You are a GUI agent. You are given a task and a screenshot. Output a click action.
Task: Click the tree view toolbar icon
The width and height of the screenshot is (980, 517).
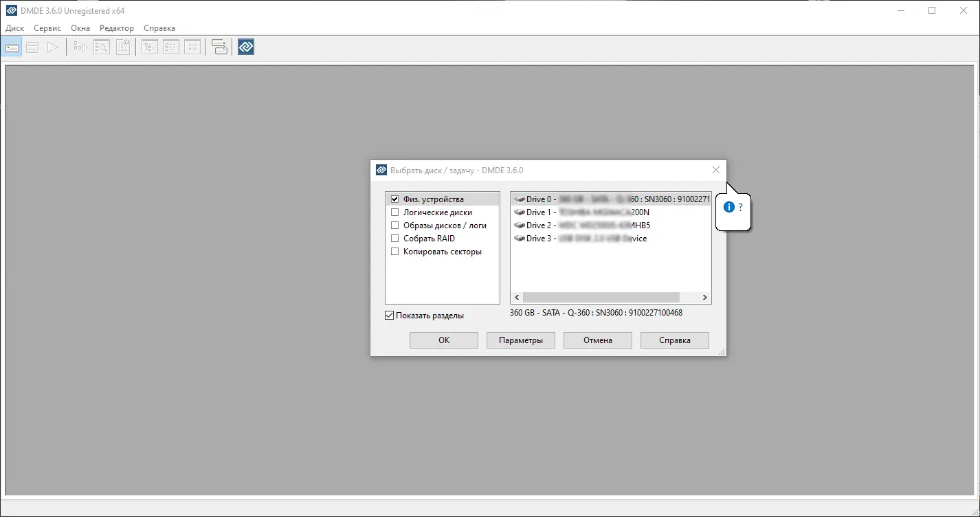coord(150,47)
